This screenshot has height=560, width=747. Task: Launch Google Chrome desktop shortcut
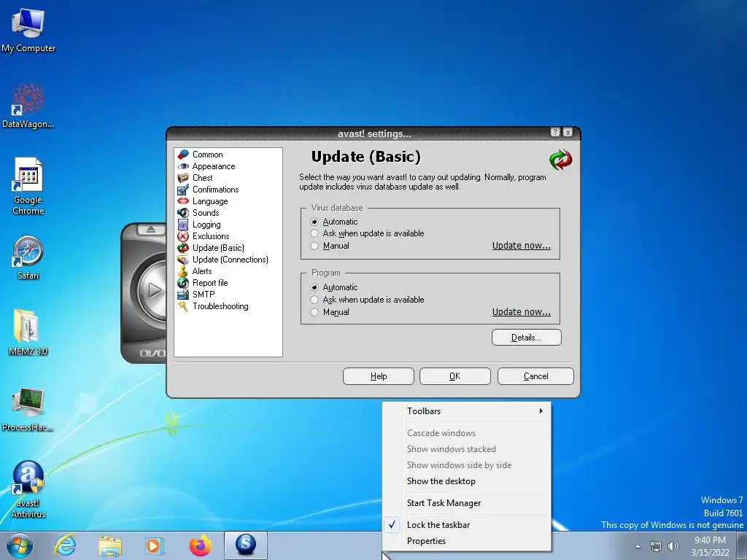(x=28, y=186)
